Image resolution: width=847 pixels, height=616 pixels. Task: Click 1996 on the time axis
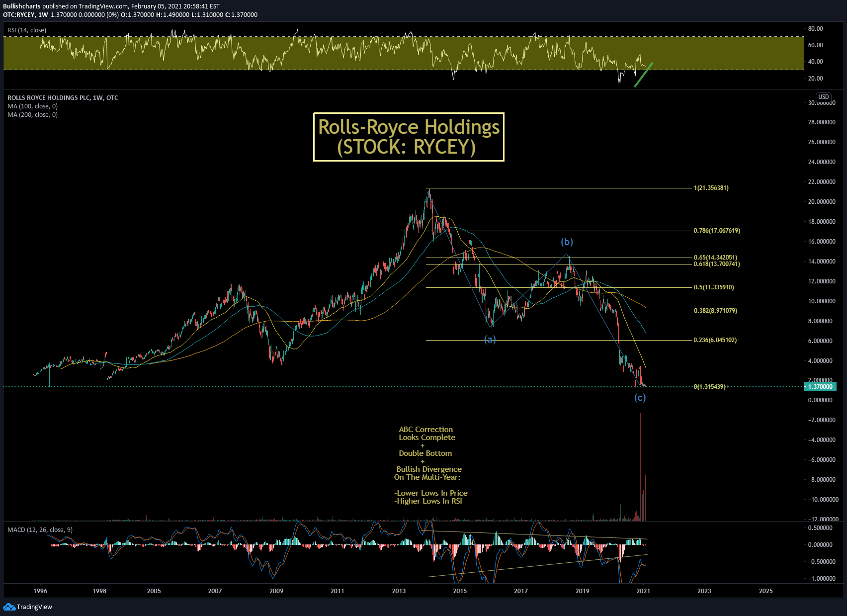[x=40, y=591]
